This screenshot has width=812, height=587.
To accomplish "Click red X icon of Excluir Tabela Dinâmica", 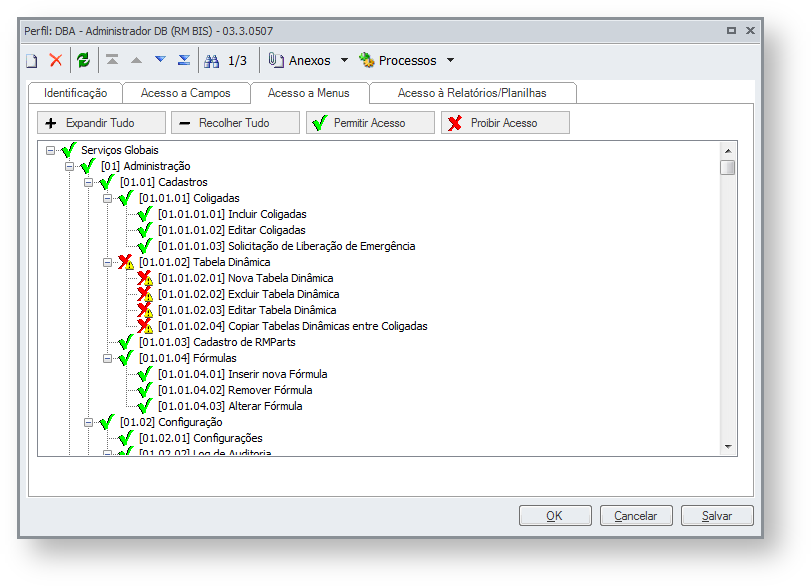I will coord(145,294).
